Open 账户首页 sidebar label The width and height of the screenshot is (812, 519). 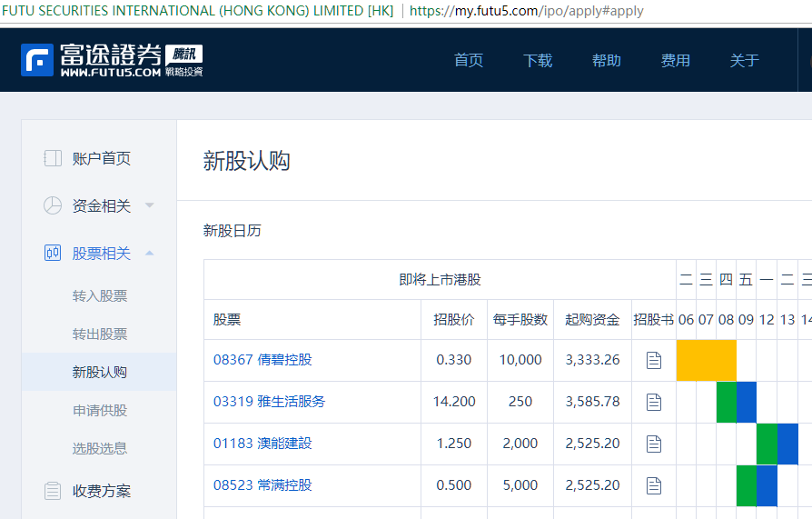pos(102,158)
